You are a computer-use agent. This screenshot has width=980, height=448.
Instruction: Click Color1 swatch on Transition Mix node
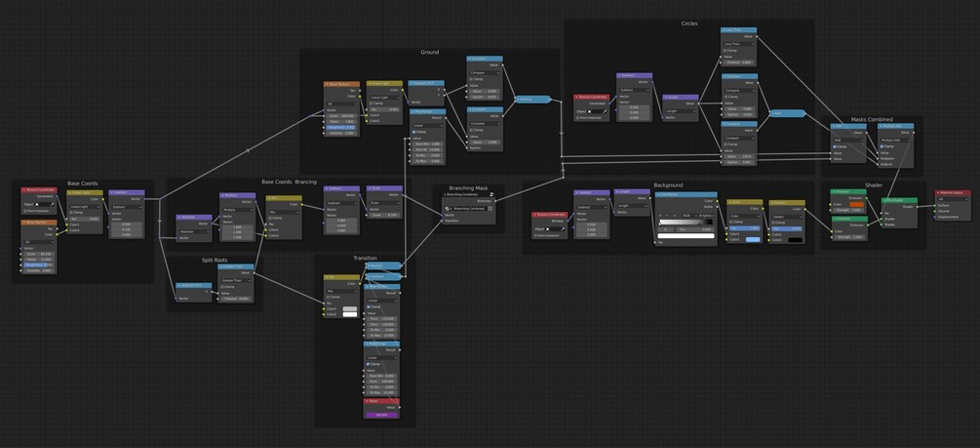coord(350,309)
